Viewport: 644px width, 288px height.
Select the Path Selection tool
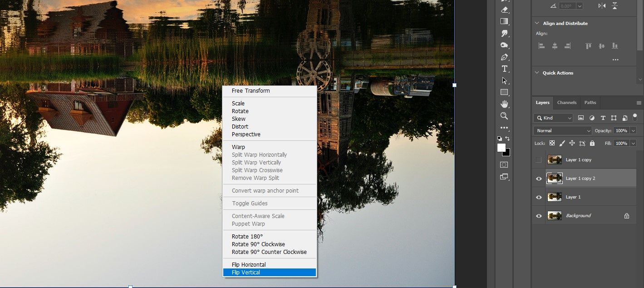pyautogui.click(x=504, y=80)
